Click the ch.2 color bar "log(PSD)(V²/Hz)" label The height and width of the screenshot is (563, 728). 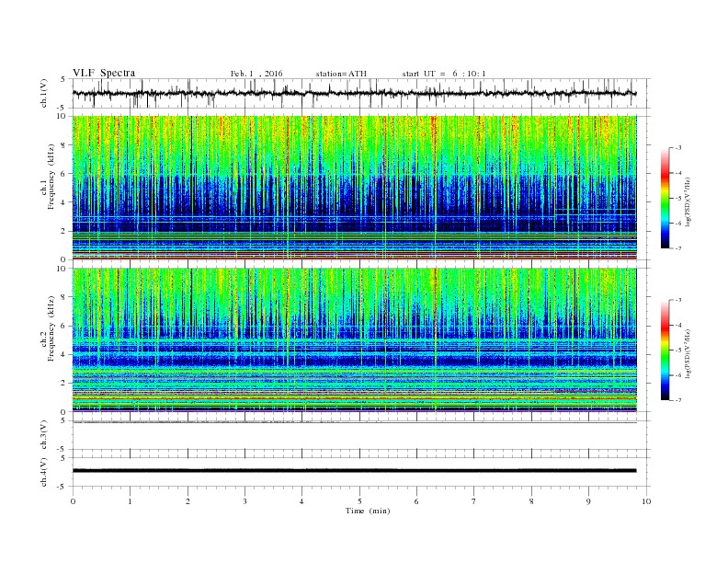(688, 353)
